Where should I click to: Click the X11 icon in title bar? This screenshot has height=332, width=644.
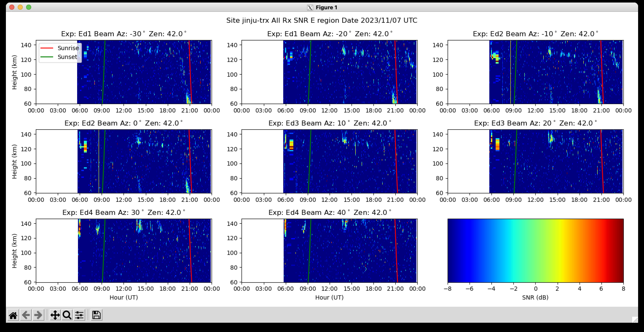(x=310, y=8)
